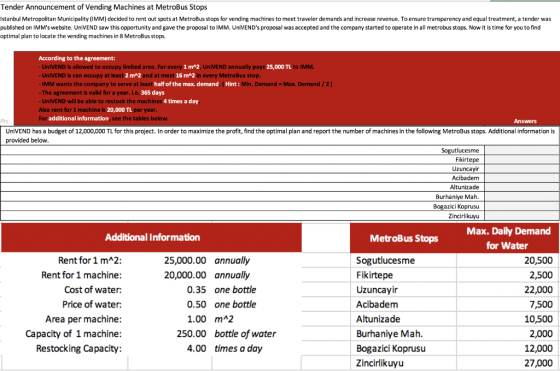Select Uzuncayir's 22,000 demand cell
Image resolution: width=560 pixels, height=371 pixels.
pos(508,290)
